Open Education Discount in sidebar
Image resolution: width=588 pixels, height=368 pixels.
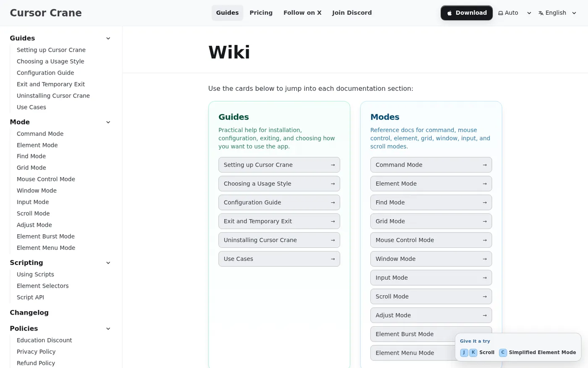[x=45, y=340]
